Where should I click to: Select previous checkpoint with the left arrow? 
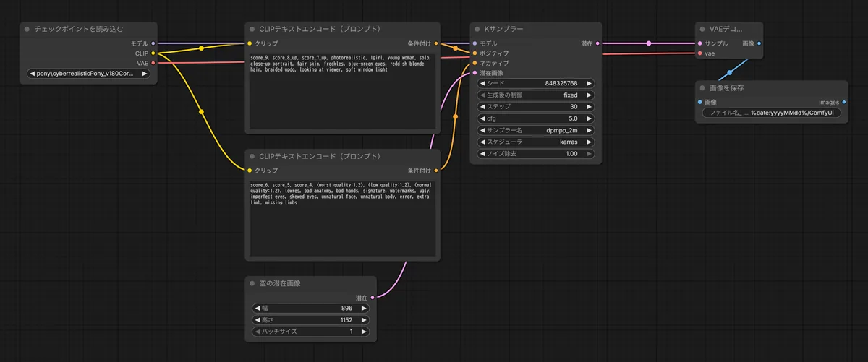click(32, 74)
